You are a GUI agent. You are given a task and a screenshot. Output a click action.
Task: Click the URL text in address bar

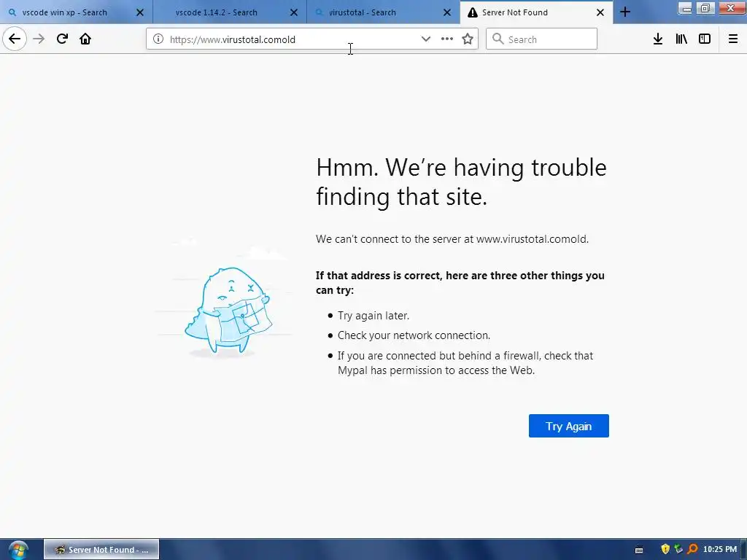click(x=233, y=39)
